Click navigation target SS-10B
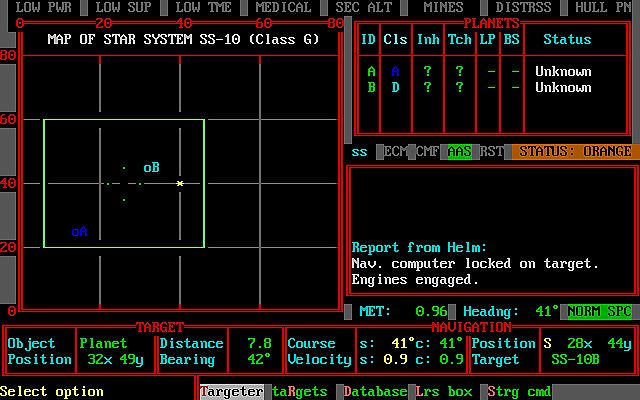 click(x=576, y=359)
